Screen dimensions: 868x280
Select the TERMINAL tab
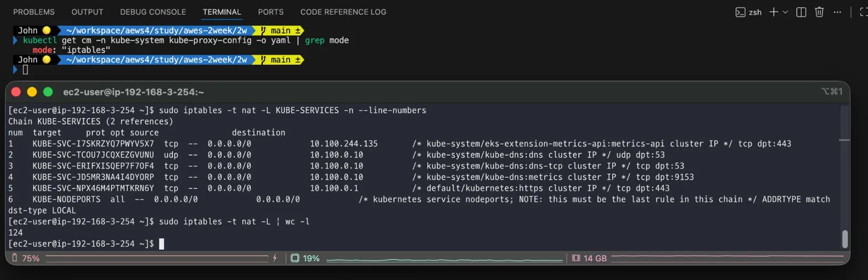click(x=222, y=12)
